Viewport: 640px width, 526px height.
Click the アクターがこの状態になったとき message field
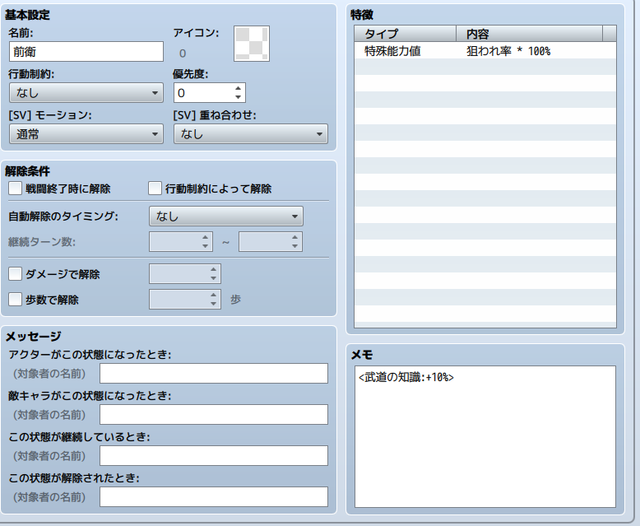pos(214,373)
